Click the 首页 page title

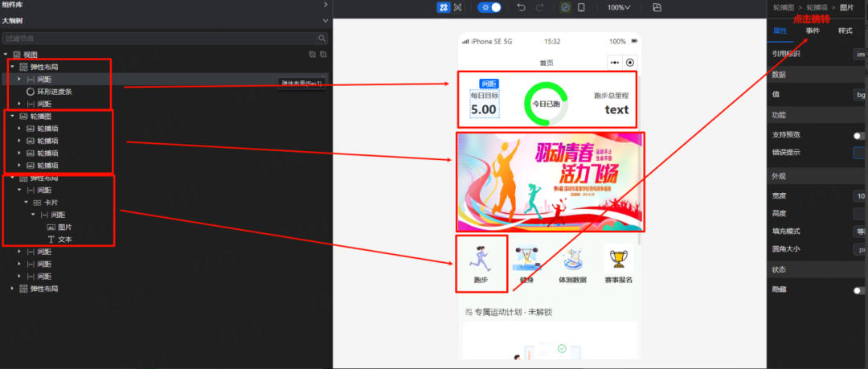[547, 63]
